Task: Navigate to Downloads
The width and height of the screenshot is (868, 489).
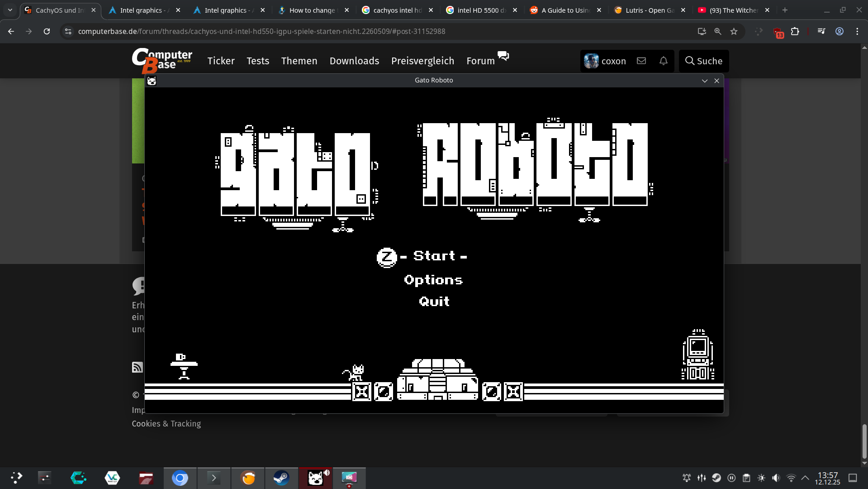Action: pos(354,61)
